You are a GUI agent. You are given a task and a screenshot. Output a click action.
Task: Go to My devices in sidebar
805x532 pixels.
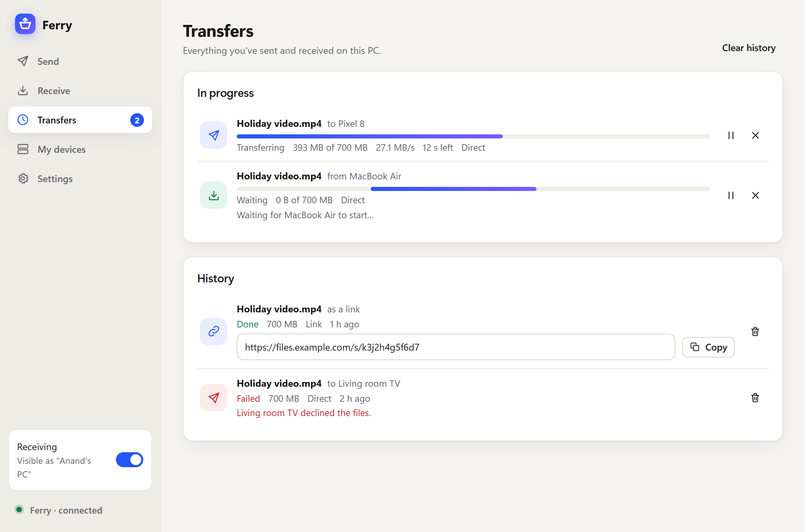pos(80,149)
